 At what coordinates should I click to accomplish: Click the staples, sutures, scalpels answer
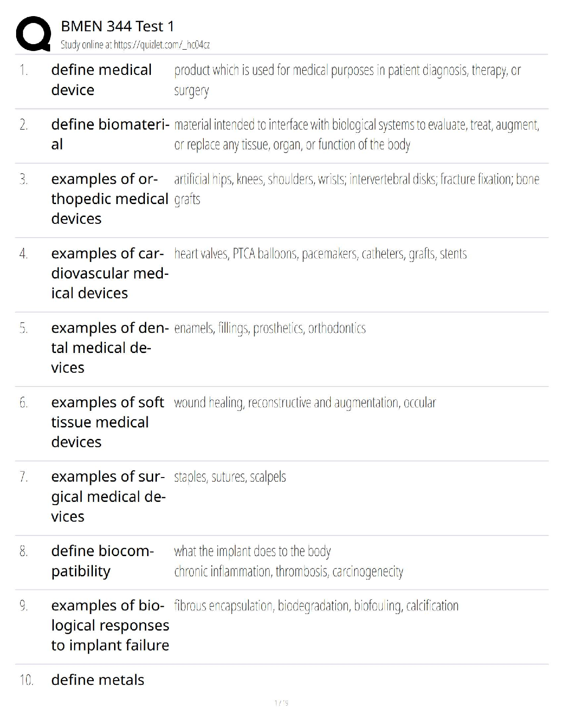pos(230,477)
